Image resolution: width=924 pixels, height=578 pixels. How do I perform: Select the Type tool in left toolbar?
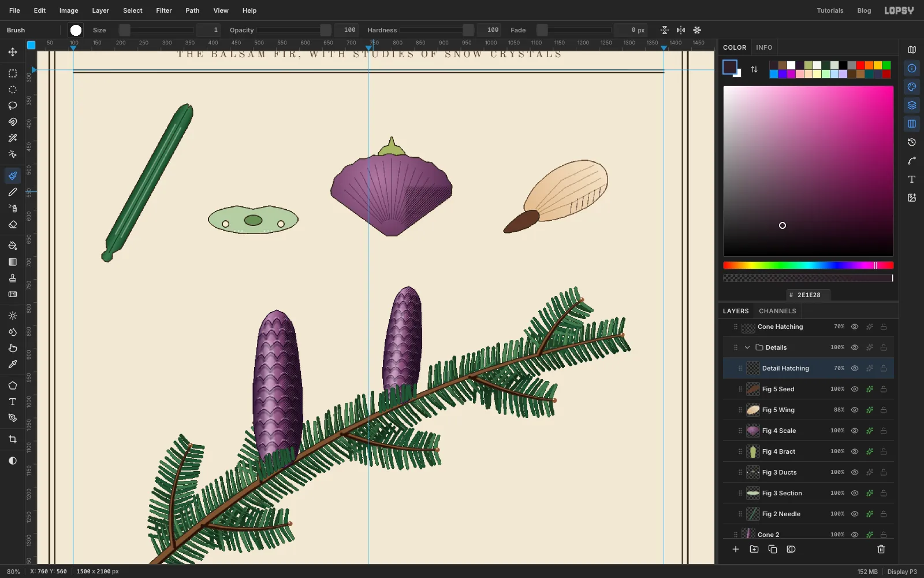point(13,402)
